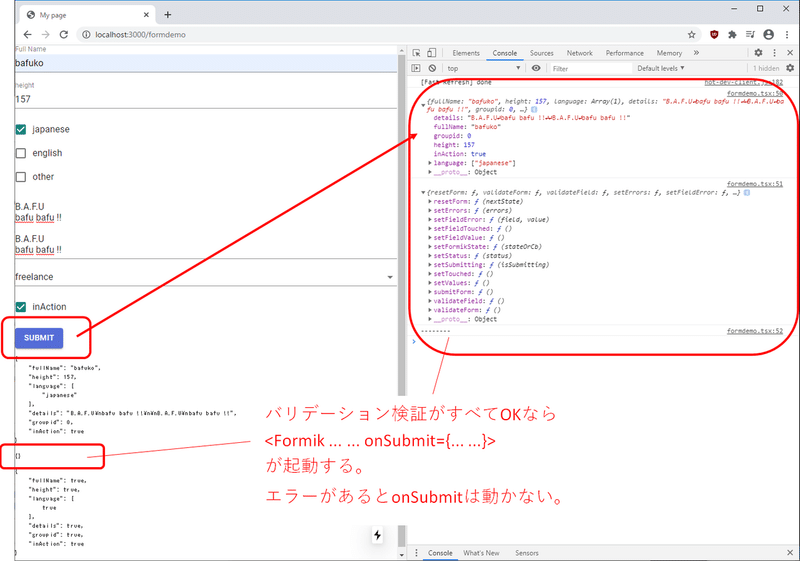Check the english checkbox

(21, 153)
